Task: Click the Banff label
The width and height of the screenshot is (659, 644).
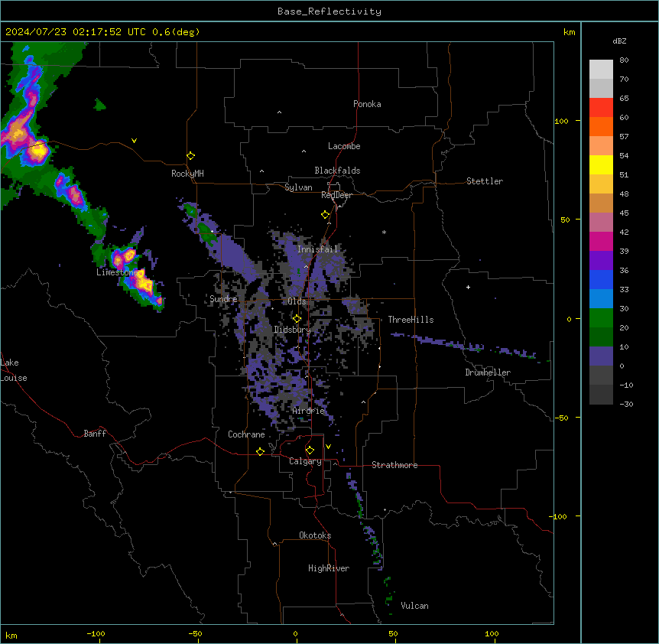Action: pos(95,434)
